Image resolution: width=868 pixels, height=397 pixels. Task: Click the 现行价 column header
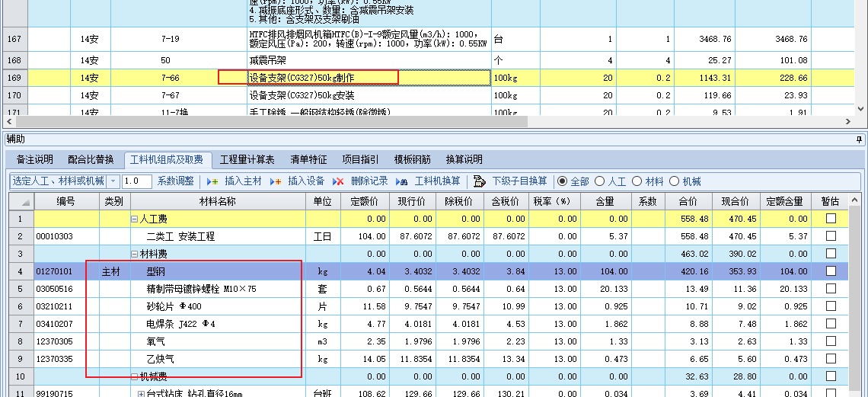414,201
